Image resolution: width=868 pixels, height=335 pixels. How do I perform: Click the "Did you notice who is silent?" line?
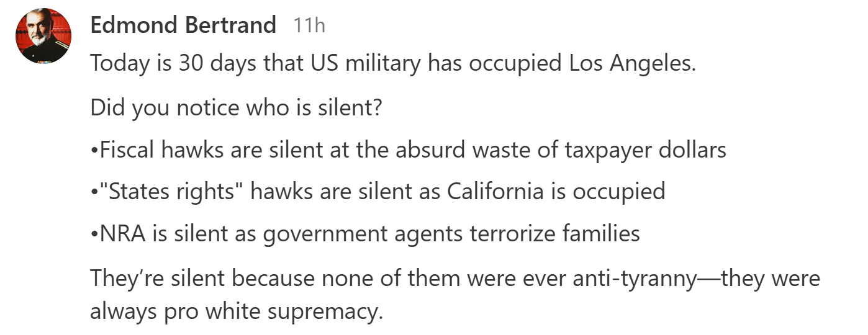tap(236, 108)
